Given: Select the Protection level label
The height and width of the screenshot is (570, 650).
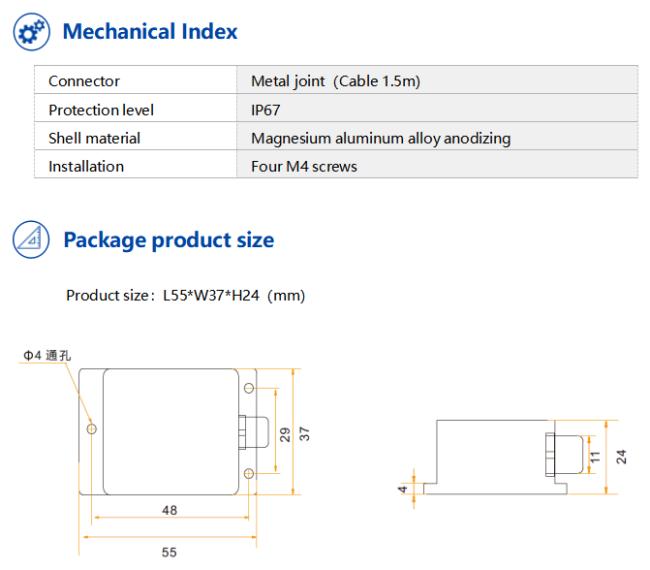Looking at the screenshot, I should 101,110.
